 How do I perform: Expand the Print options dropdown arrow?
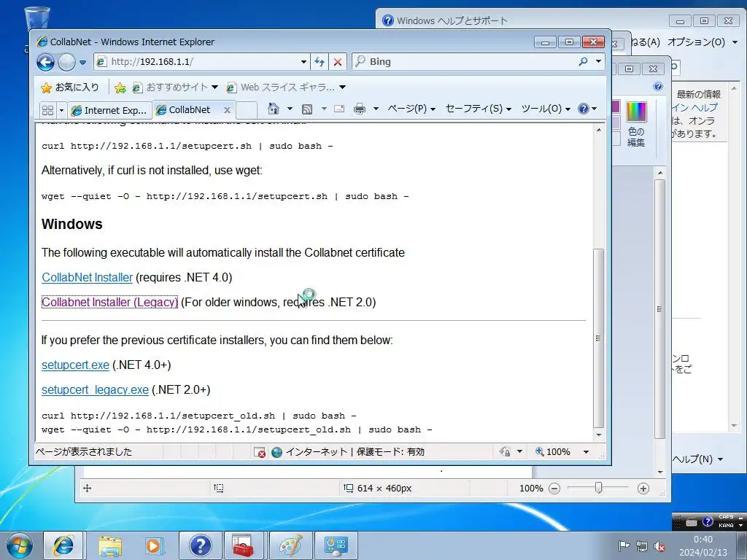pos(376,109)
